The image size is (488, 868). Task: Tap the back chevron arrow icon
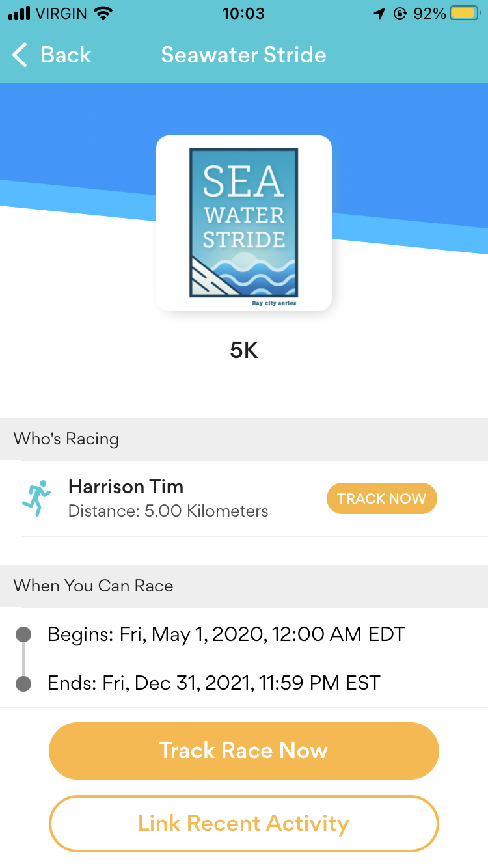20,55
